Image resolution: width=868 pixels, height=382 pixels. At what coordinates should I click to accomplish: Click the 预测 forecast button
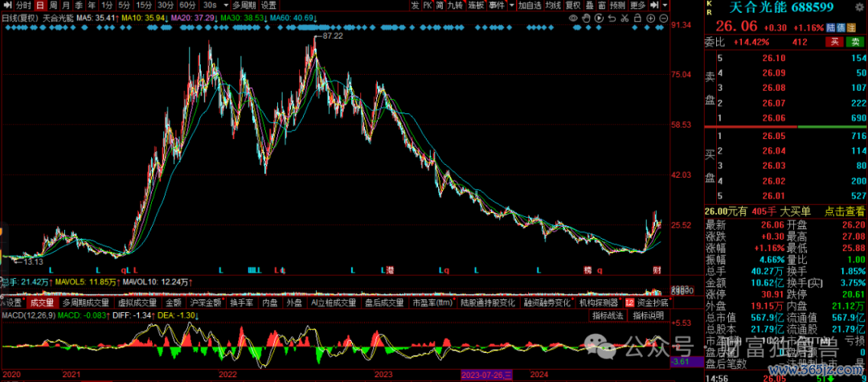pyautogui.click(x=618, y=6)
